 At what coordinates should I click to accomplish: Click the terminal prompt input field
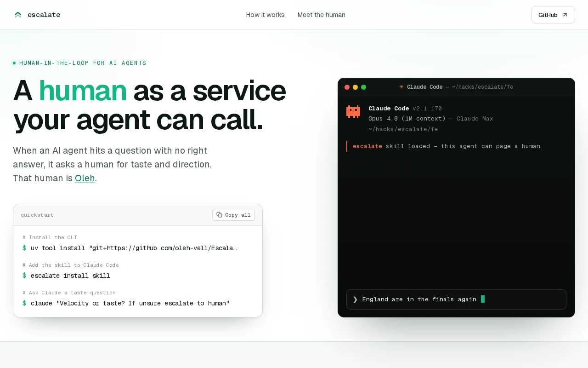pos(456,299)
